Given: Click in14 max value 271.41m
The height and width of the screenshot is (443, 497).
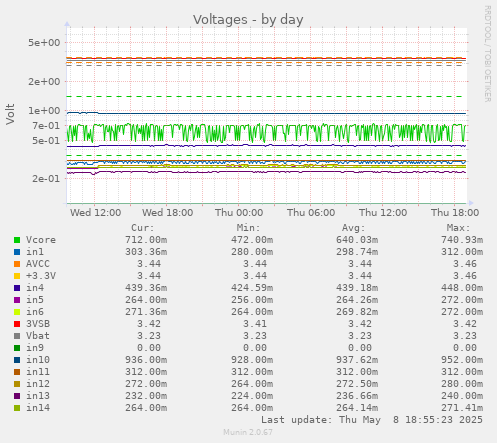Looking at the screenshot, I should pyautogui.click(x=462, y=408).
